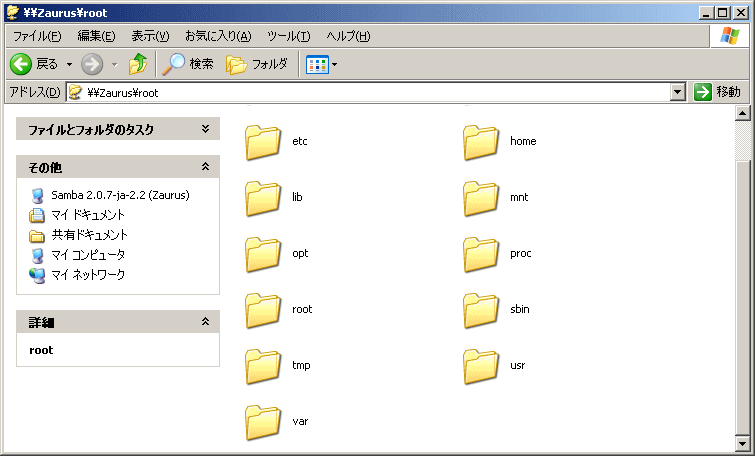This screenshot has height=456, width=755.
Task: Select the tmp folder icon
Action: 263,366
